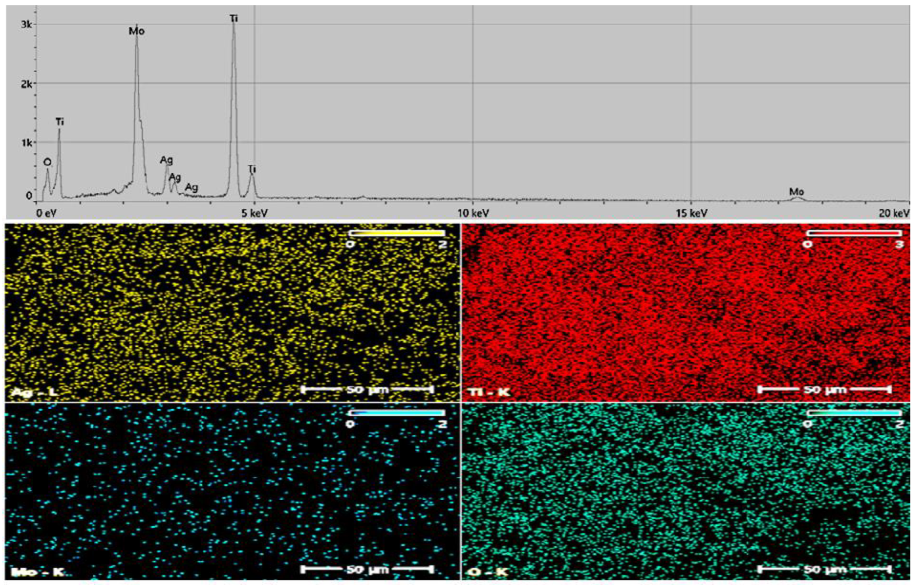The height and width of the screenshot is (588, 919).
Task: Click the Mo label near 17 keV
Action: [796, 192]
